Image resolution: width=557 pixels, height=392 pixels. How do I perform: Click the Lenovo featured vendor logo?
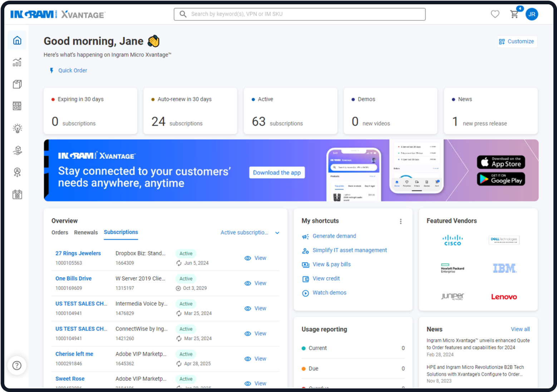click(x=504, y=297)
